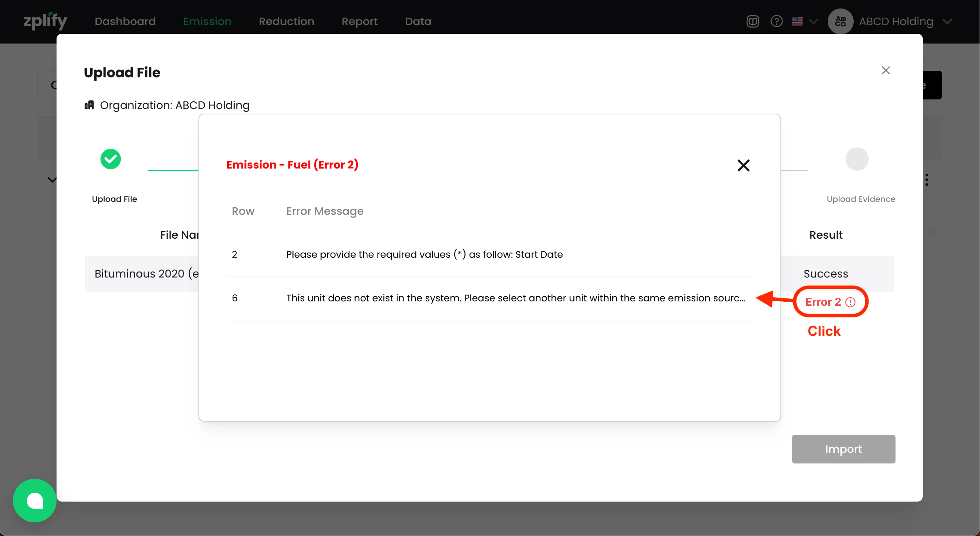
Task: Click the US flag language icon
Action: point(797,21)
